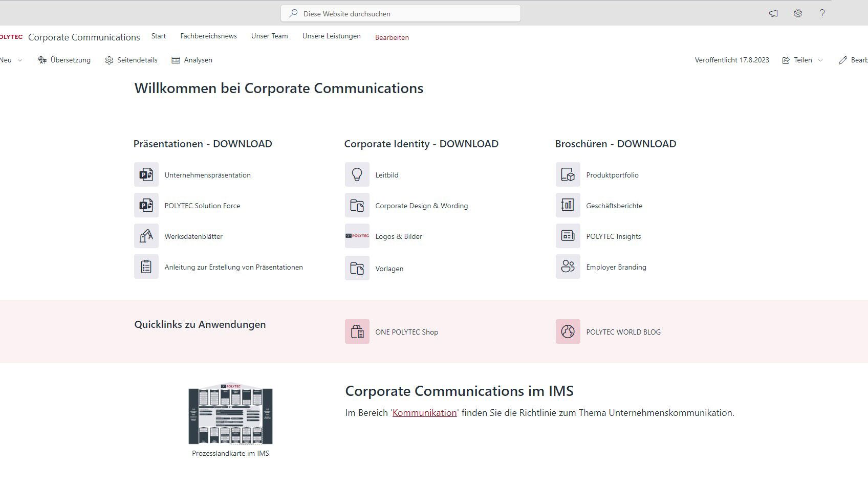Open the ONE POLYTEC Shop link text
This screenshot has height=488, width=868.
pyautogui.click(x=407, y=332)
